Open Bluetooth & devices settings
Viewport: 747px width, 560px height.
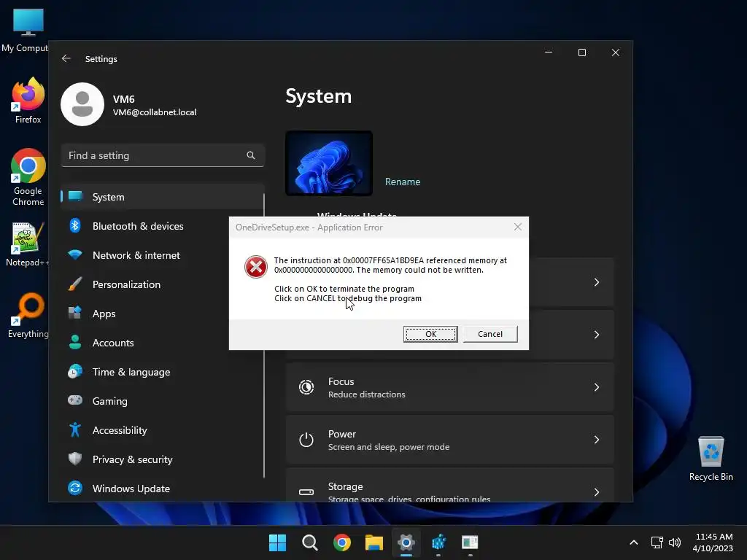pyautogui.click(x=162, y=226)
